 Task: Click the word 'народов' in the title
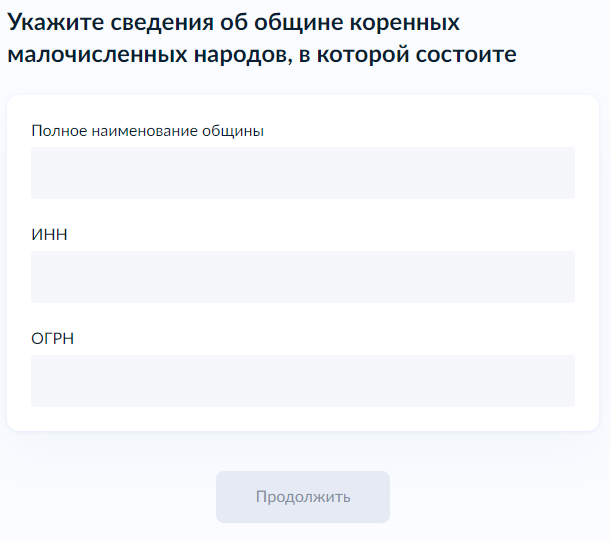[x=243, y=55]
